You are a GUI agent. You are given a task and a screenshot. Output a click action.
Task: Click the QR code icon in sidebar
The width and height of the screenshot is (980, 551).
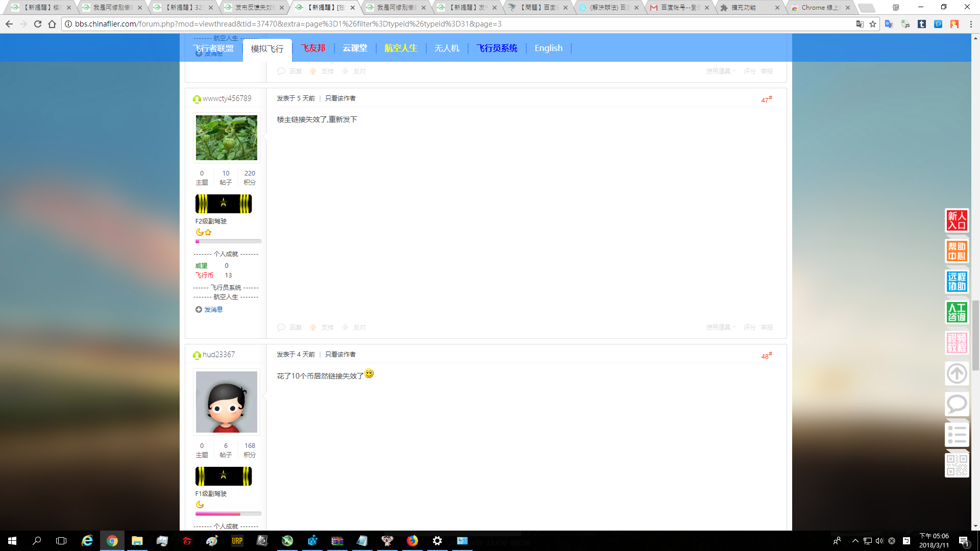957,465
